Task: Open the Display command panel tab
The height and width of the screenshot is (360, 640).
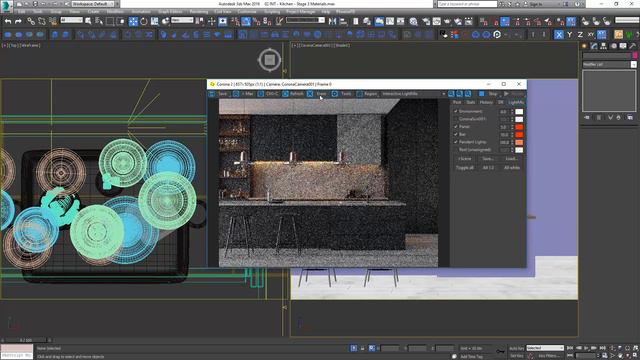Action: 623,46
